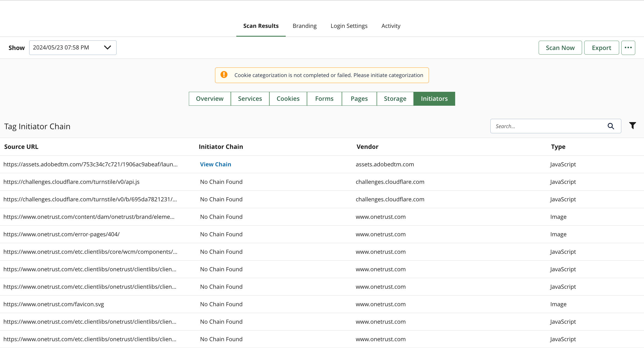Select the Services tab

click(x=250, y=99)
